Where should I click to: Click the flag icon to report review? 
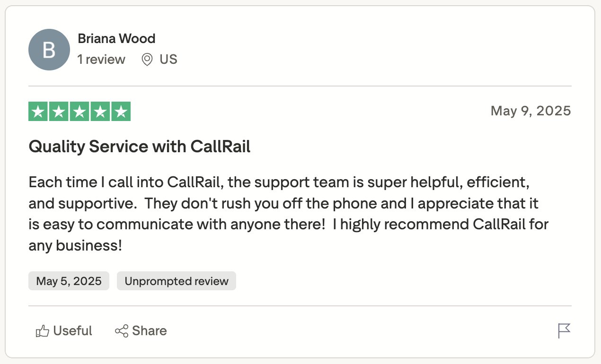pos(564,330)
